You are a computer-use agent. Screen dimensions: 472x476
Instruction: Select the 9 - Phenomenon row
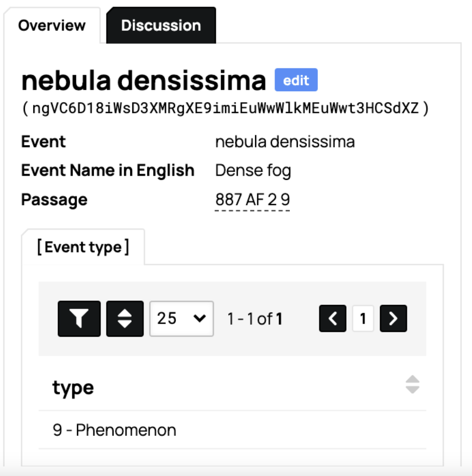[114, 430]
